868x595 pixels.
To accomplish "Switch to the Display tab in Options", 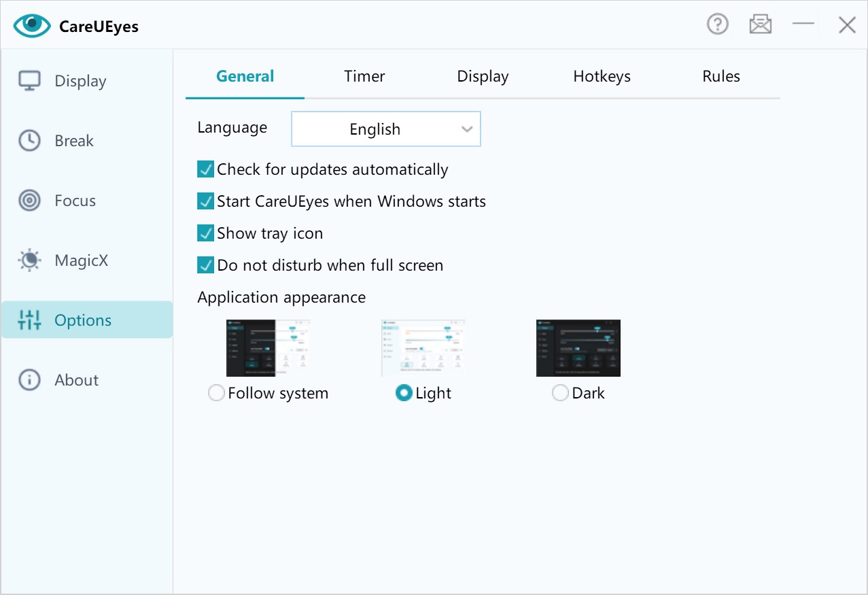I will point(483,77).
